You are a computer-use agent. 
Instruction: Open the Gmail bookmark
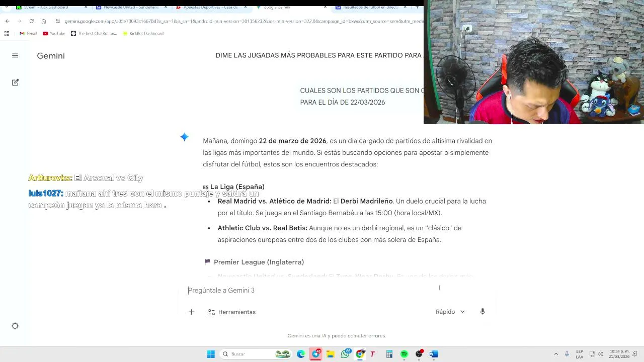[28, 33]
